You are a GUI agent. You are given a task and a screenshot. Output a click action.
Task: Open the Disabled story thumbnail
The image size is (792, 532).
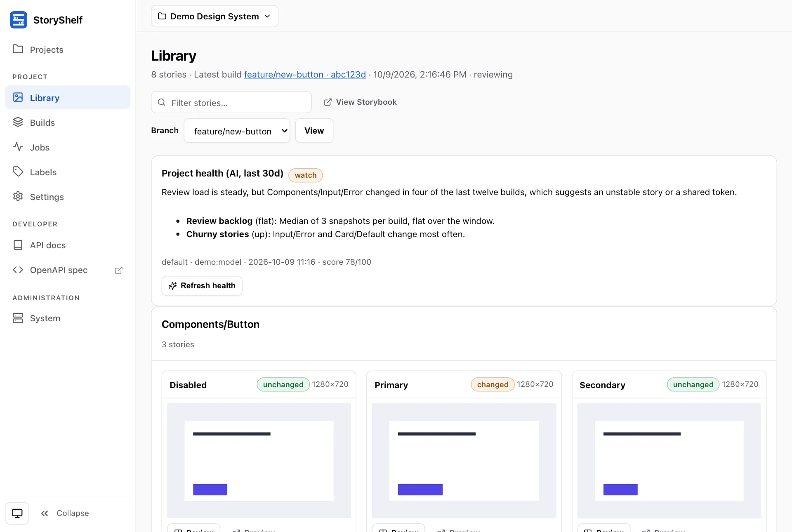click(259, 461)
